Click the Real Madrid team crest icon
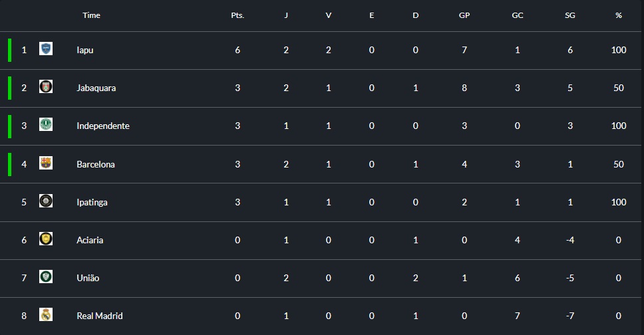Screen dimensions: 644x335 pos(46,314)
